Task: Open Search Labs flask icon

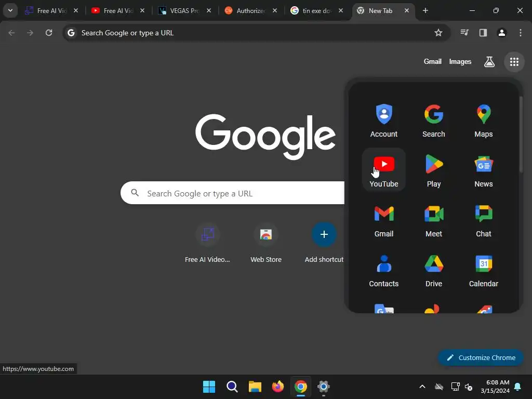Action: [489, 62]
